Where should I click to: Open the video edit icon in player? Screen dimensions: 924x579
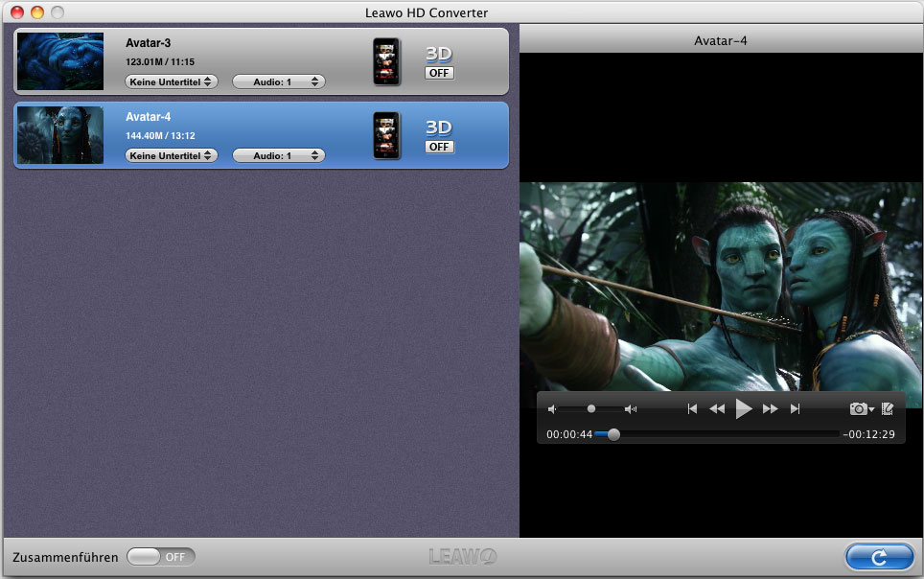pos(888,408)
